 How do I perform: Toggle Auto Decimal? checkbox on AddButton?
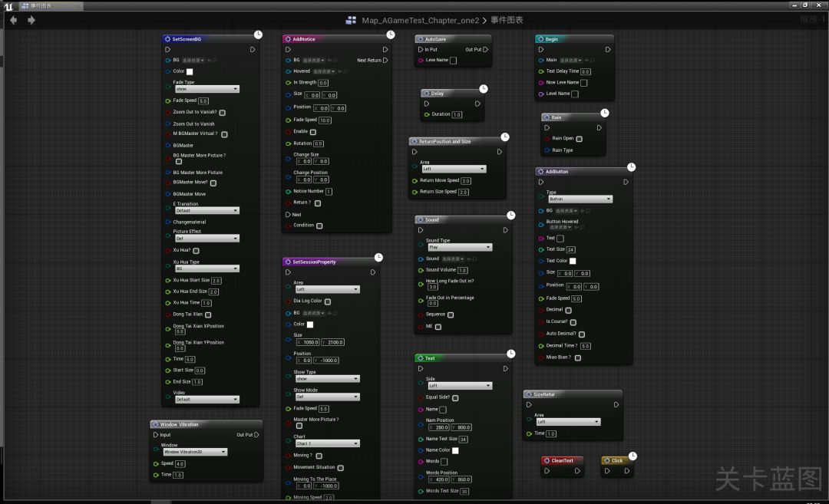click(582, 334)
